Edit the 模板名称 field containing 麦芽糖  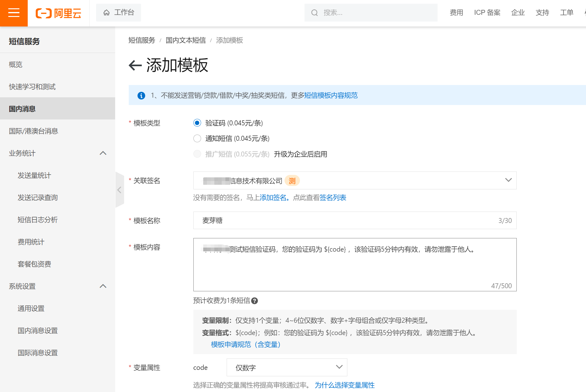(355, 220)
